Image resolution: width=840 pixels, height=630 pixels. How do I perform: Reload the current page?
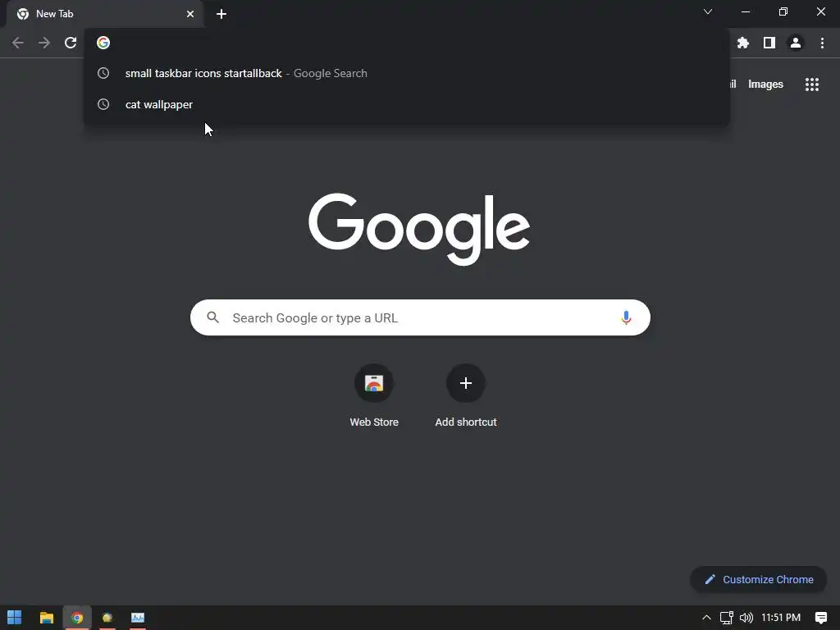(71, 43)
